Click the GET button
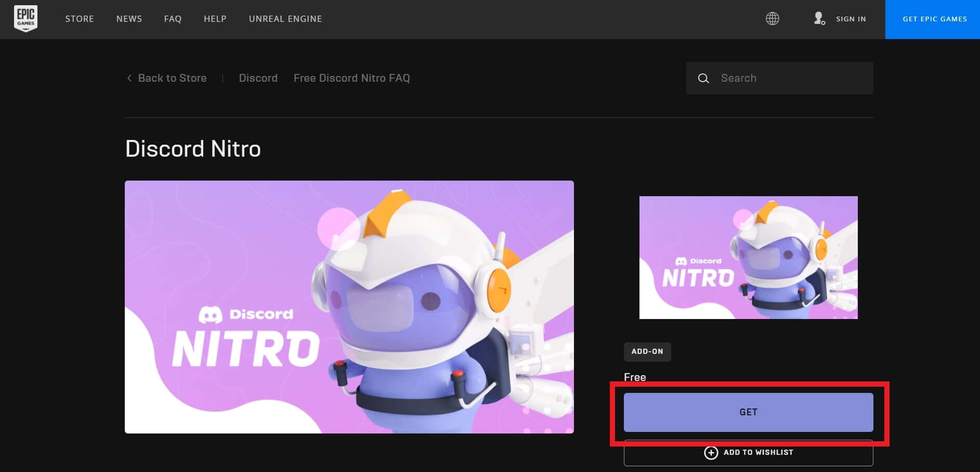This screenshot has height=472, width=980. [x=748, y=412]
